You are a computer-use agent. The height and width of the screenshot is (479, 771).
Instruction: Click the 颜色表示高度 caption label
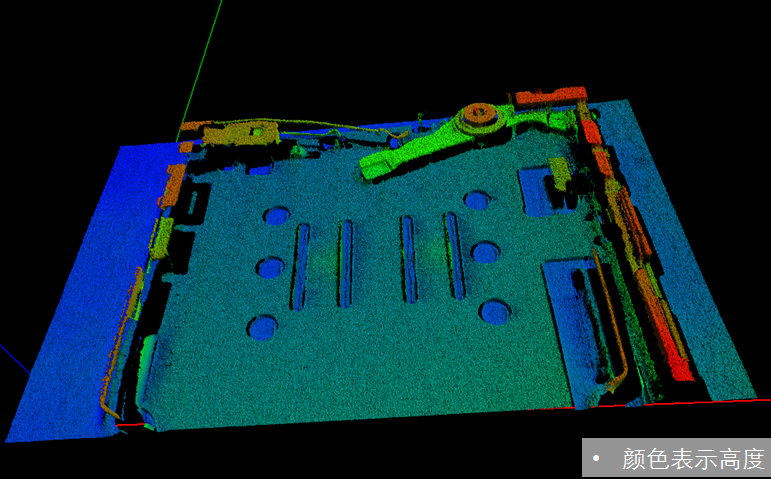(x=692, y=459)
